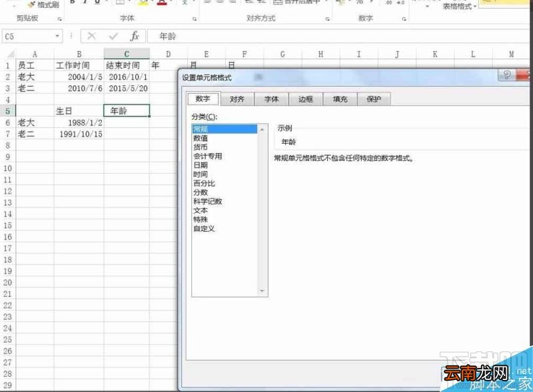Click cell C3 with date 2015/5/20

tap(127, 89)
